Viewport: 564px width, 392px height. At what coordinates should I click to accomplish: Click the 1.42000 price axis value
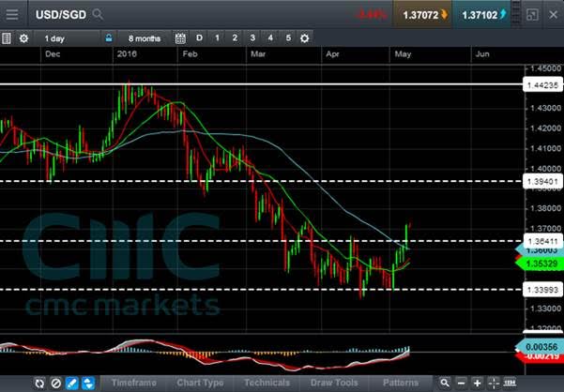tap(545, 128)
